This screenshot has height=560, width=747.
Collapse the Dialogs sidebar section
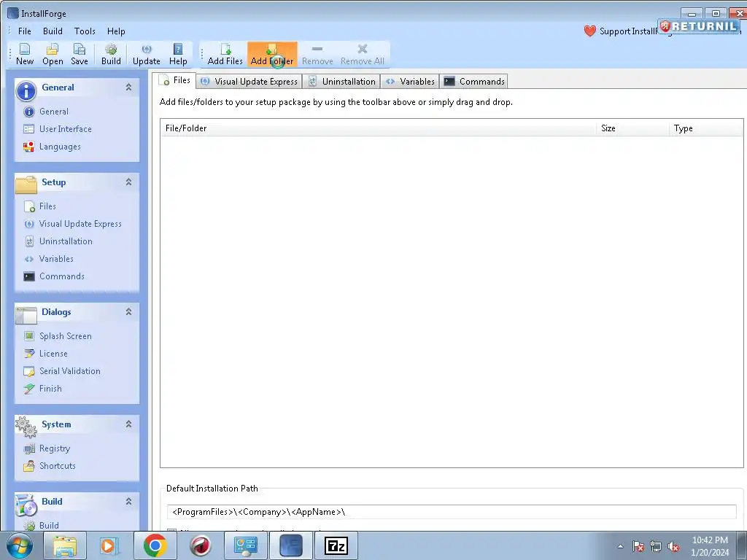(128, 311)
